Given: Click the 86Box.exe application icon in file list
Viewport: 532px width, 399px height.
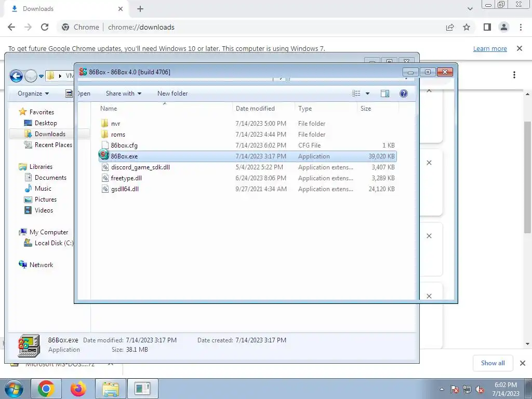Looking at the screenshot, I should click(104, 155).
